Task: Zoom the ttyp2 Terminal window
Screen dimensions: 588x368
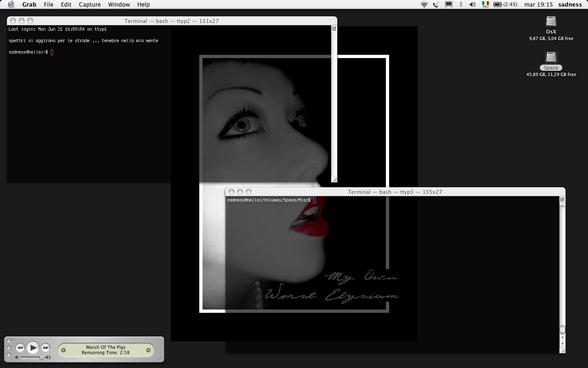Action: click(30, 21)
